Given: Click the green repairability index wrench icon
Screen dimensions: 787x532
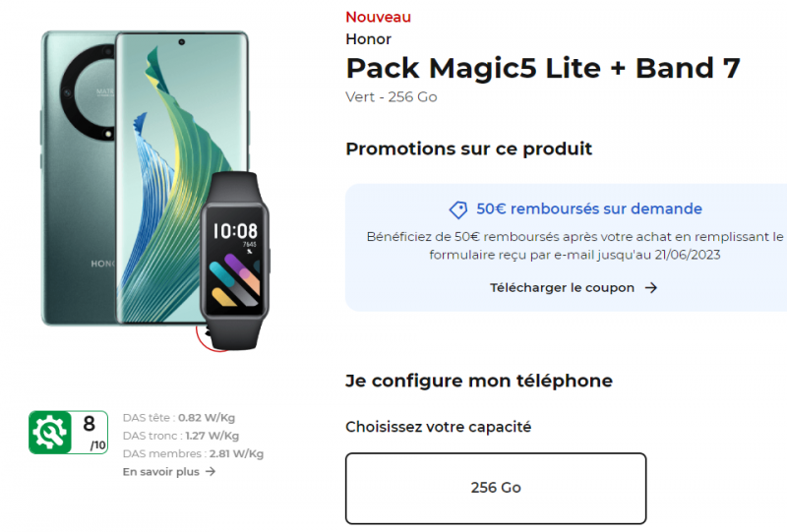Looking at the screenshot, I should point(50,432).
